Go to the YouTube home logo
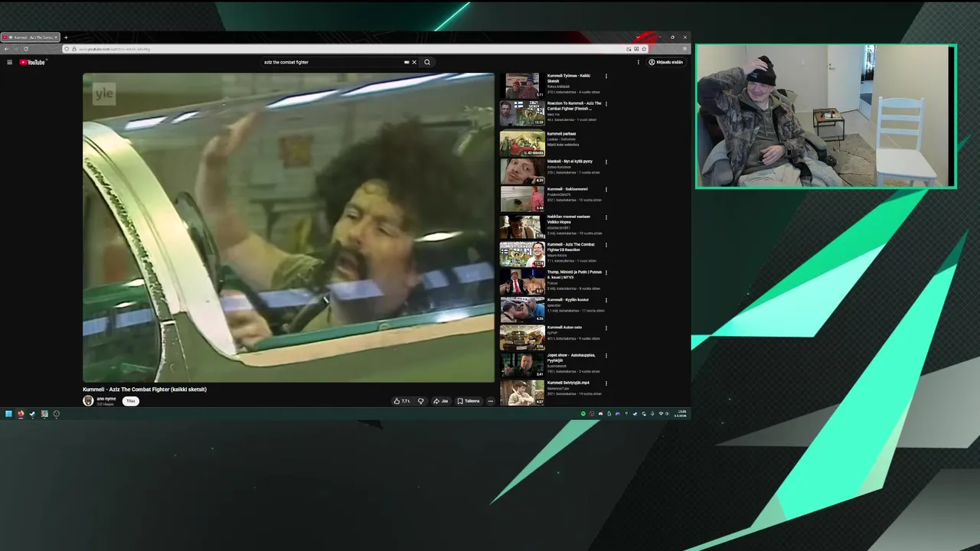 point(33,62)
